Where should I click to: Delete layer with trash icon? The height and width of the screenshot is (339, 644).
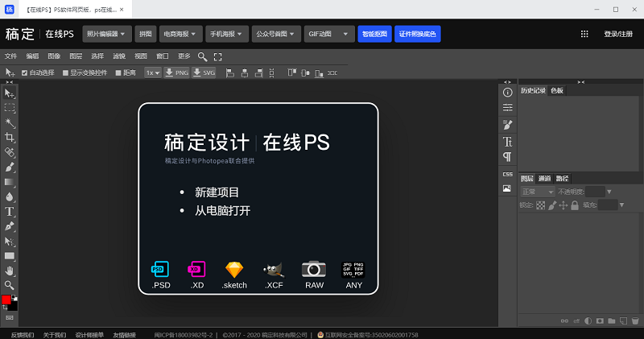(635, 321)
